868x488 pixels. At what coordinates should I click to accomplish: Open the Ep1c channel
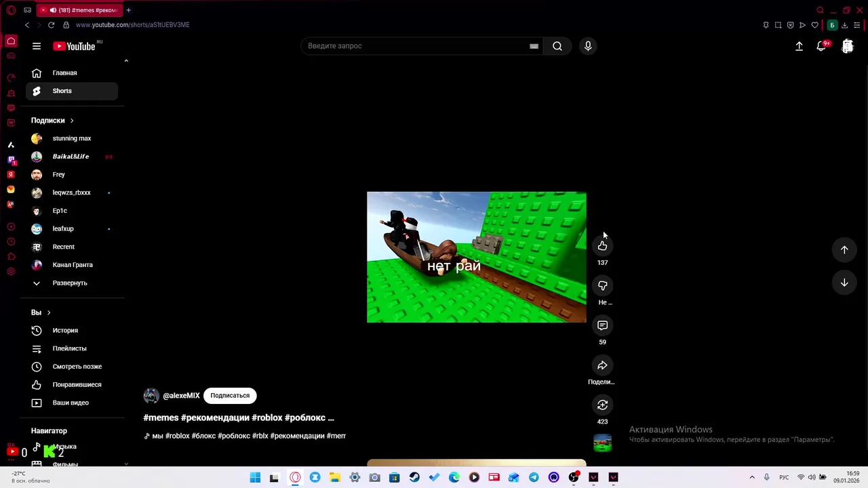coord(72,211)
